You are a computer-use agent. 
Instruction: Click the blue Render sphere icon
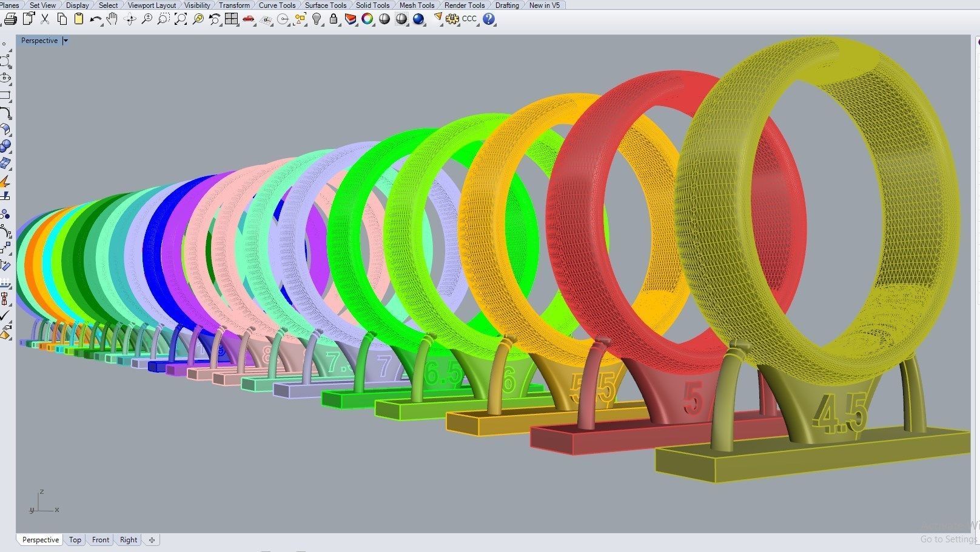tap(418, 19)
